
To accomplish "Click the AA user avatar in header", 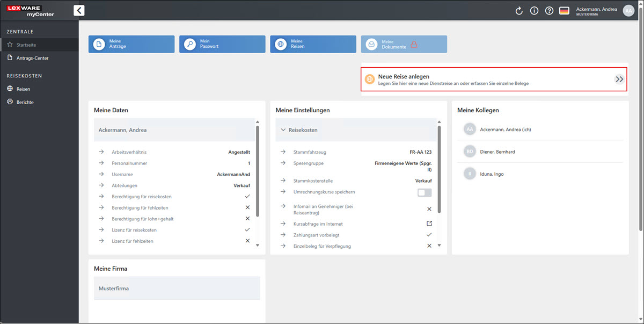I will point(628,11).
